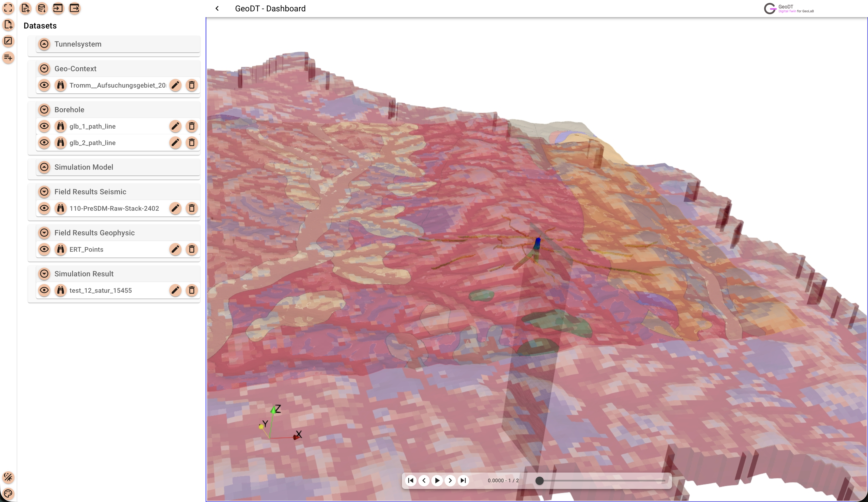Select the 110-PreSDM-Raw-Stack-2402 dataset name
Screen dimensions: 868x502
(114, 208)
